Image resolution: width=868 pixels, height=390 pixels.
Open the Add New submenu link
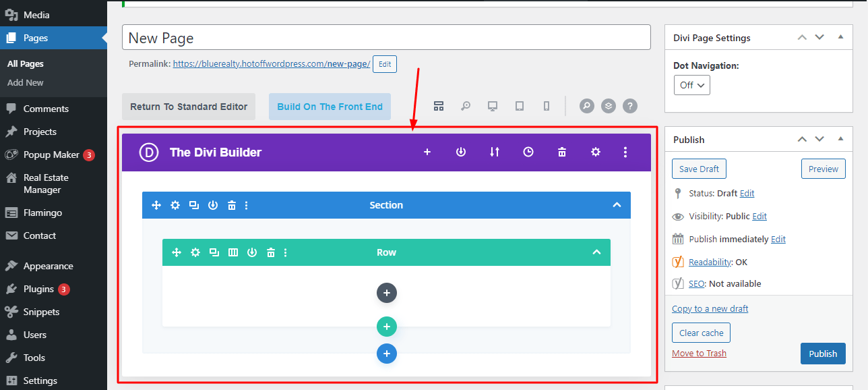[26, 82]
